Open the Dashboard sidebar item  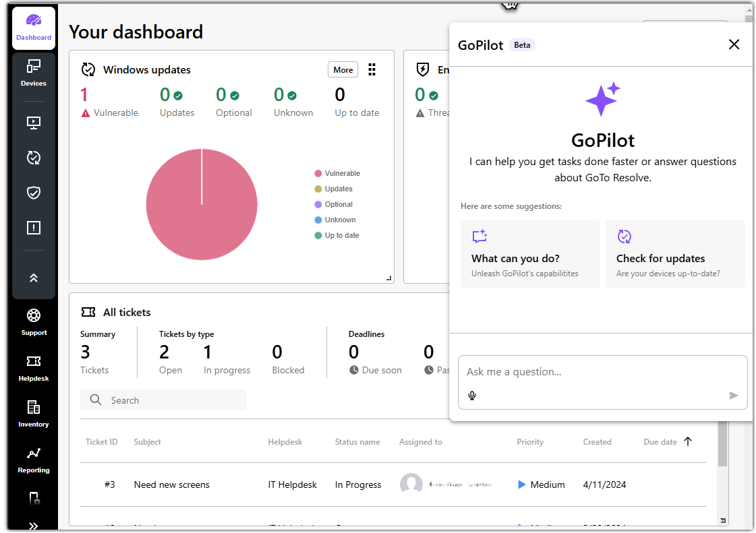pyautogui.click(x=34, y=28)
